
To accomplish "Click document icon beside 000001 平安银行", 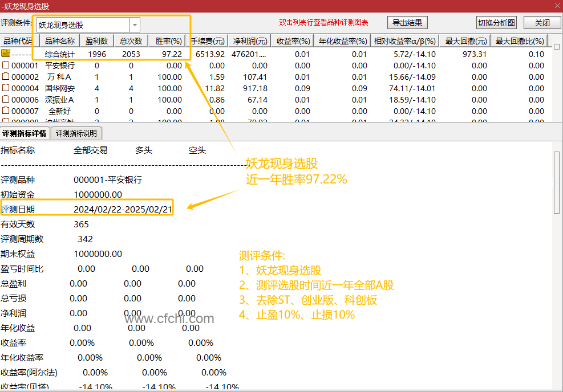I will pyautogui.click(x=5, y=65).
